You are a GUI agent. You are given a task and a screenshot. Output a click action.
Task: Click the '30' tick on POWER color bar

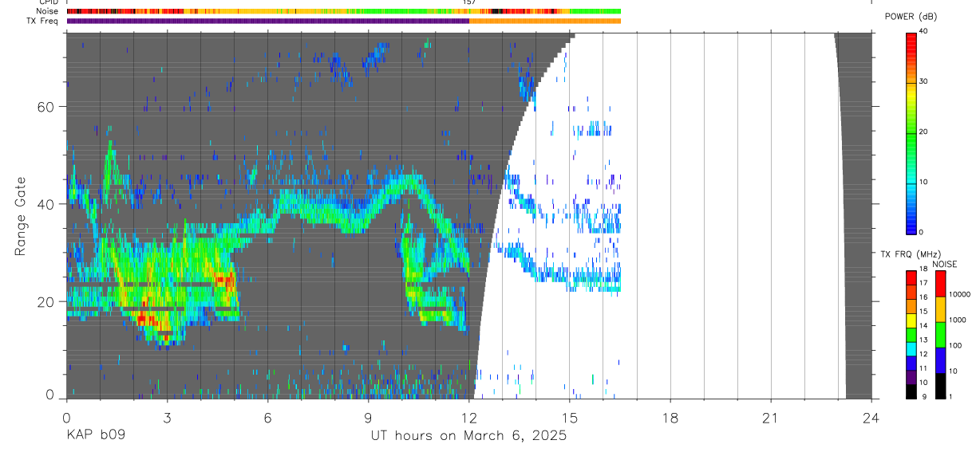click(x=923, y=81)
